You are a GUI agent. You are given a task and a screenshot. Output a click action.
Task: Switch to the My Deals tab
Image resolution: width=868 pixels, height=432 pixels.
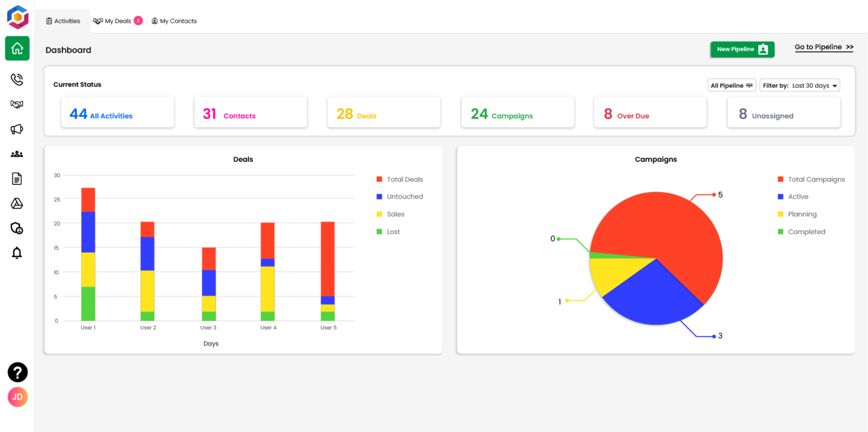point(116,20)
